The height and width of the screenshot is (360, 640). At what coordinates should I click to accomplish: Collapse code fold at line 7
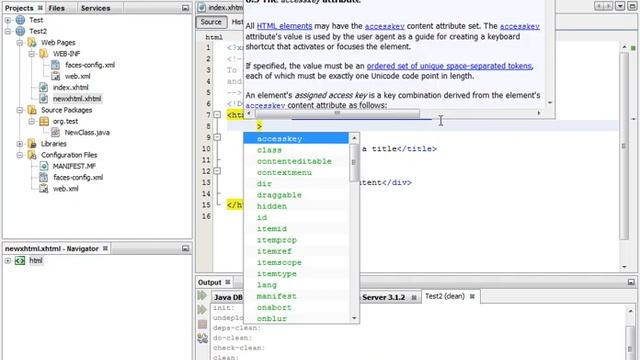click(x=217, y=115)
